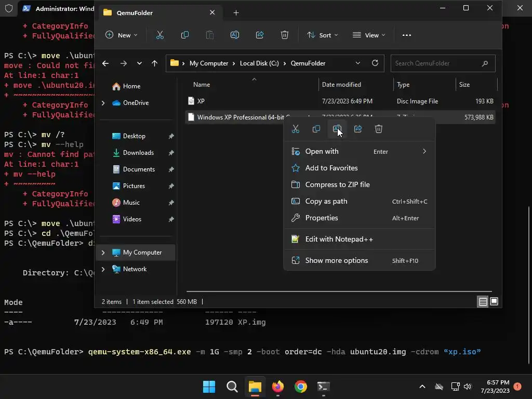Select Cut icon in context menu
The width and height of the screenshot is (532, 399).
[x=296, y=129]
